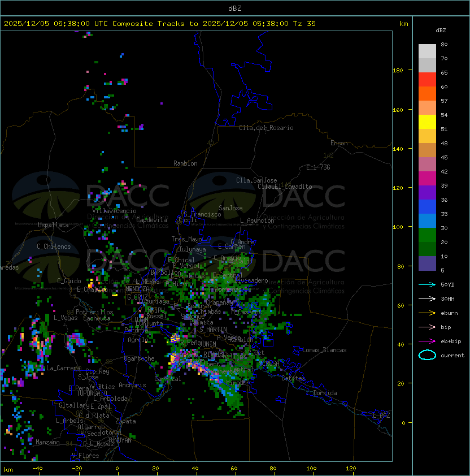The height and width of the screenshot is (476, 470).
Task: Click the cyan 50YD track arrow in legend
Action: 427,285
